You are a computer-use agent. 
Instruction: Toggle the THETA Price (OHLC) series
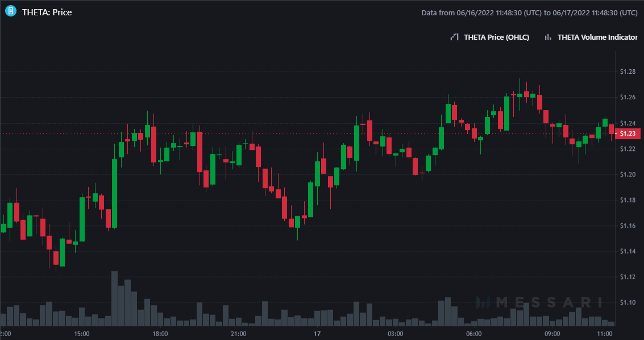(497, 37)
